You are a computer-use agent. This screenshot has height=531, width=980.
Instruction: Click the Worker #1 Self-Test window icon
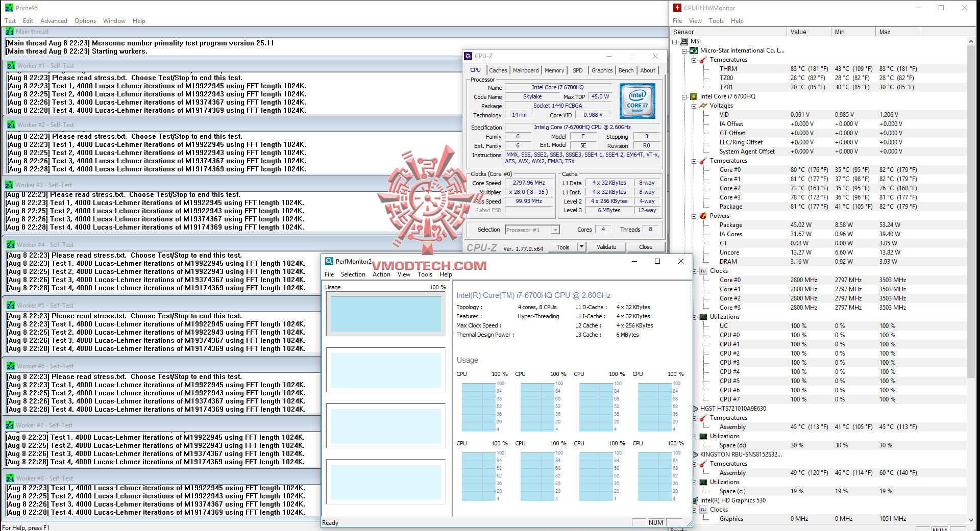[11, 65]
